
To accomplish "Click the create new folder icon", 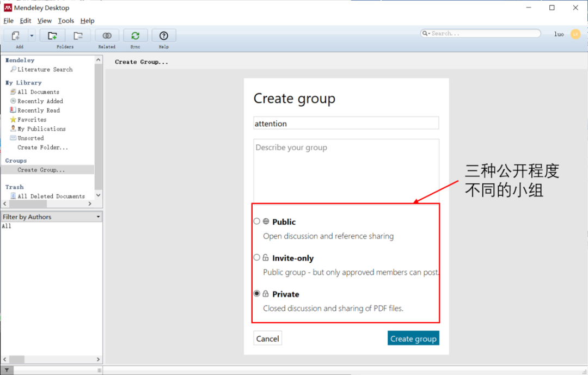I will pos(52,35).
